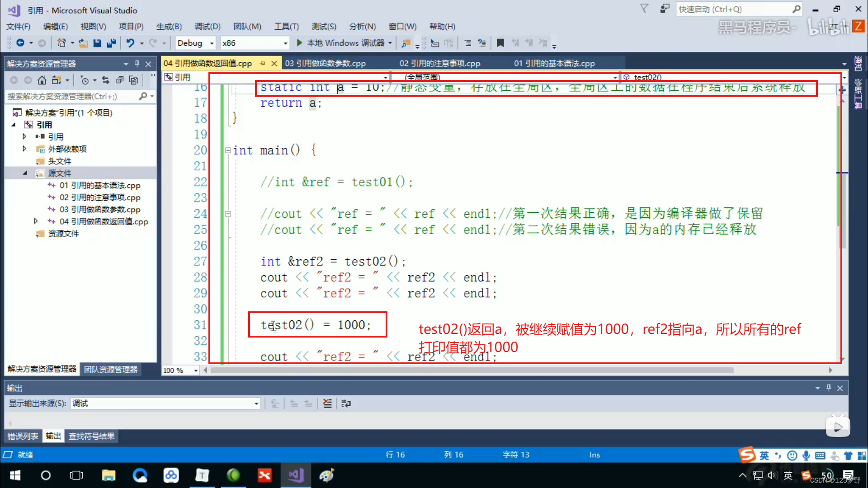Image resolution: width=868 pixels, height=488 pixels.
Task: Open the output source dropdown showing 调试
Action: [165, 404]
